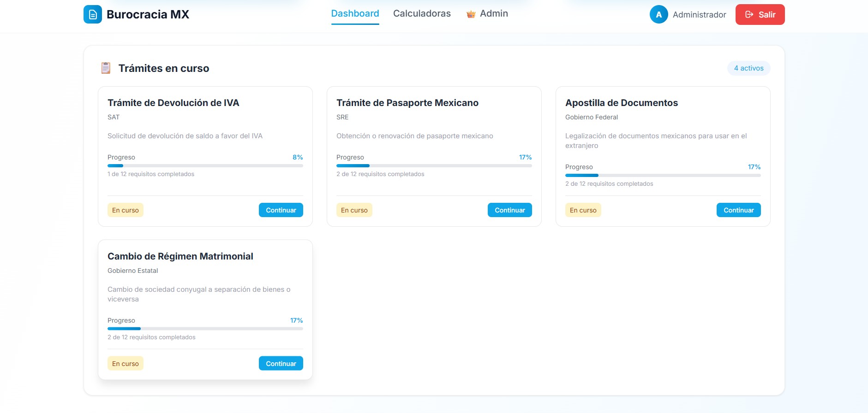This screenshot has height=413, width=868.
Task: Continue the Pasaporte Mexicano trámite
Action: [510, 210]
